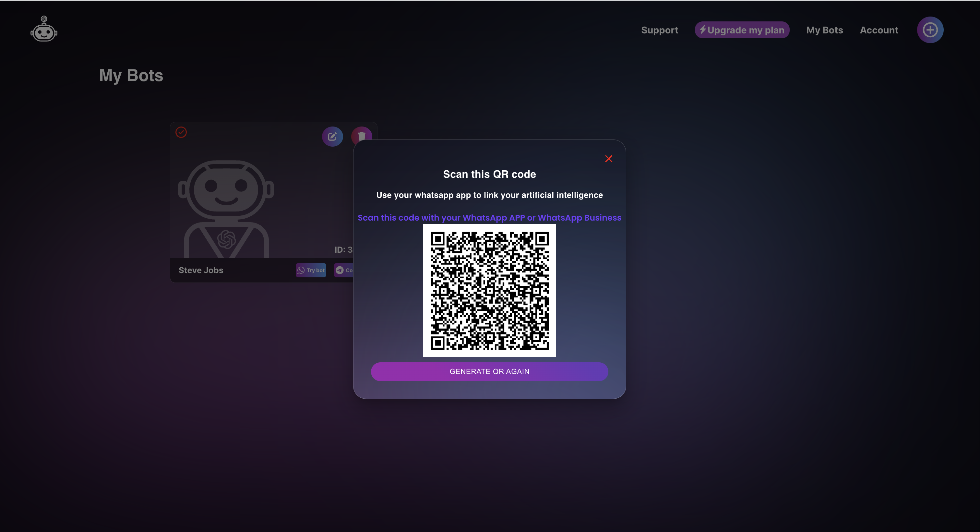
Task: Close the QR code dialog with red X
Action: tap(608, 159)
